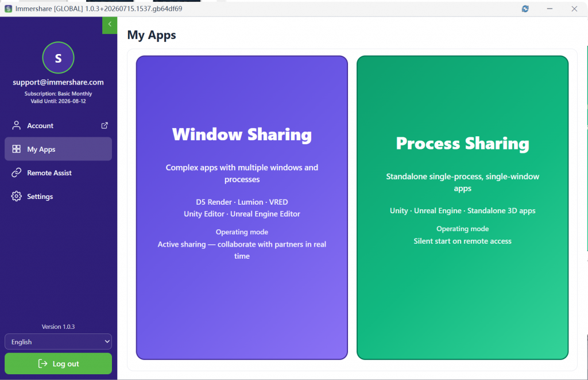588x380 pixels.
Task: Click the support@immershare.com email text
Action: (58, 82)
